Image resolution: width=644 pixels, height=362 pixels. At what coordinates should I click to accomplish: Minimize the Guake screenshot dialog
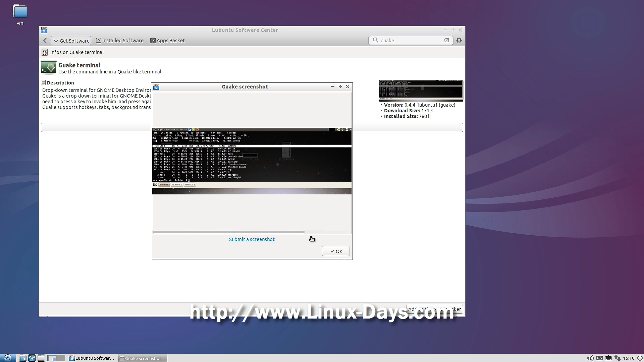tap(333, 86)
